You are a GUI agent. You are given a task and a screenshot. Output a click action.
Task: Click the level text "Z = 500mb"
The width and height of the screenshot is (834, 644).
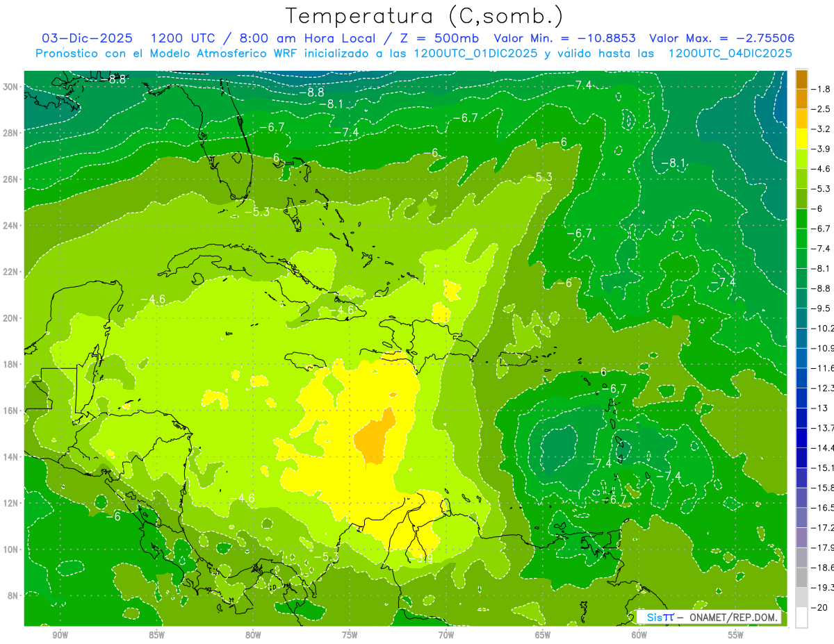[436, 38]
